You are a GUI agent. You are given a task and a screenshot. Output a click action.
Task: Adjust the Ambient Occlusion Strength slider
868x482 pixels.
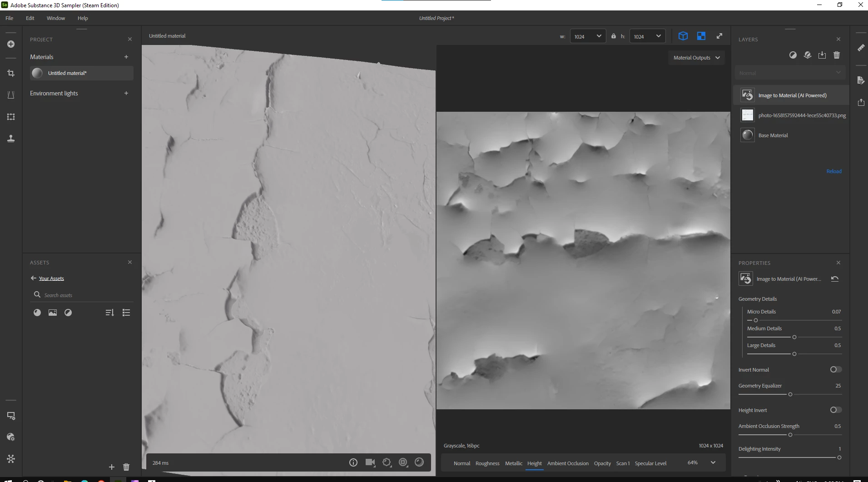pos(790,435)
